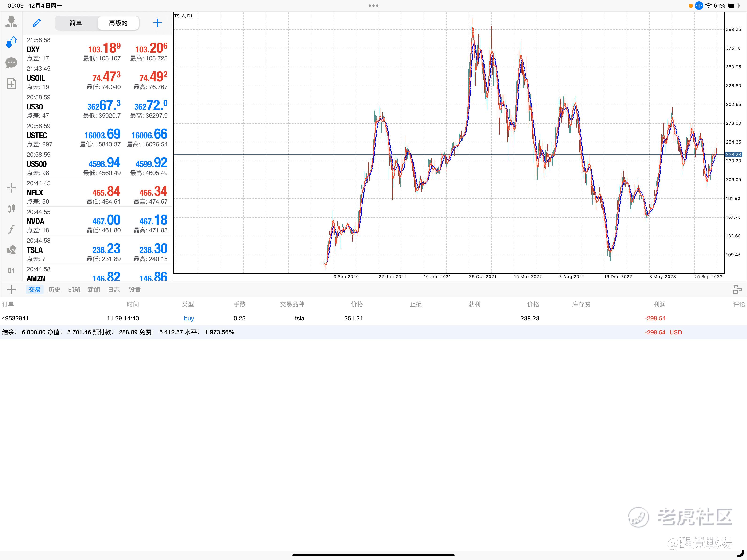This screenshot has height=560, width=747.
Task: Sort positions by 交易品种 column header
Action: (x=292, y=304)
